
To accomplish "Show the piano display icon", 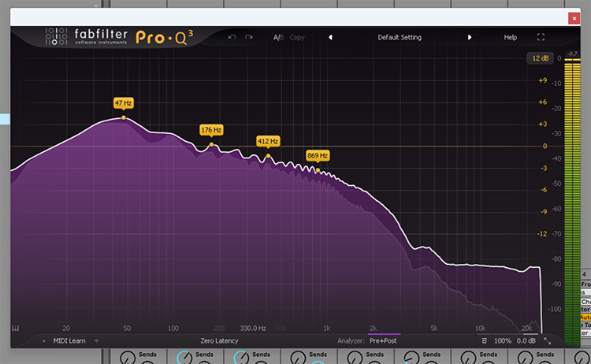I will click(16, 329).
